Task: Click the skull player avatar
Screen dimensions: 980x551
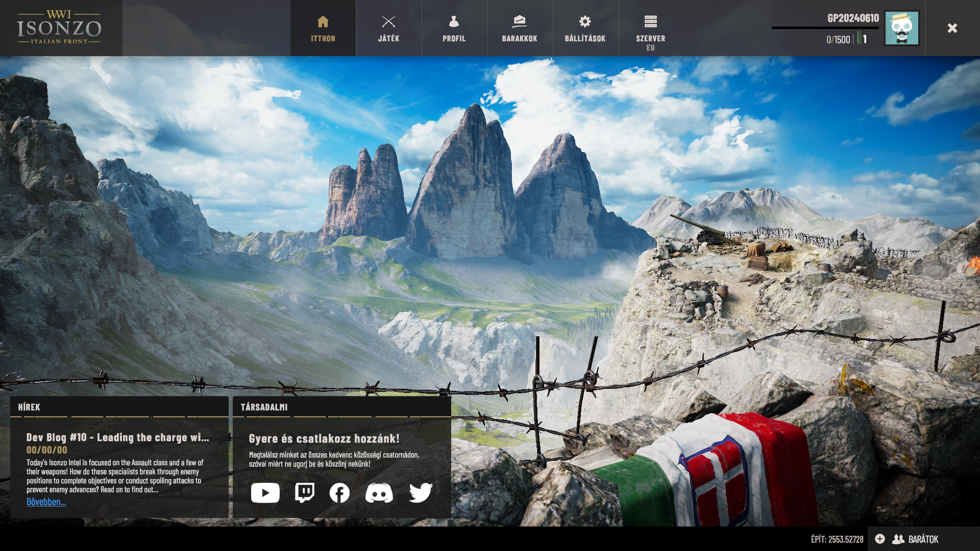Action: (x=901, y=28)
